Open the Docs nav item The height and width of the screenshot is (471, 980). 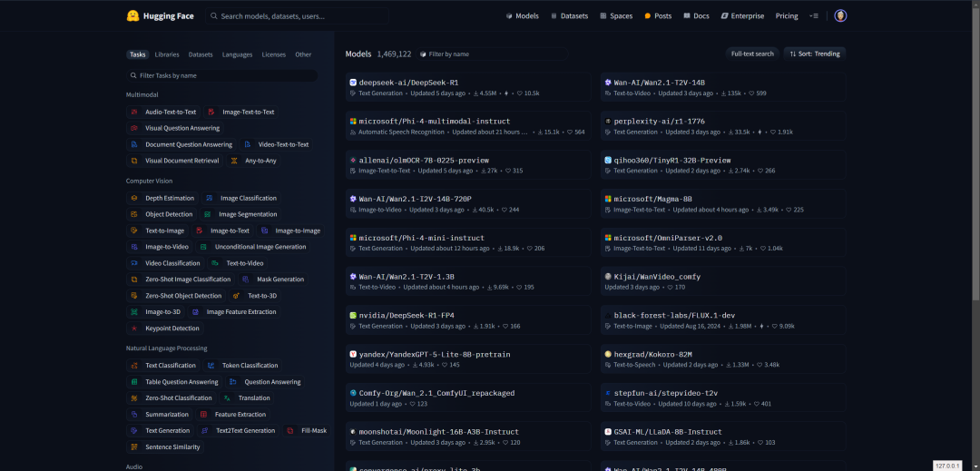tap(696, 16)
